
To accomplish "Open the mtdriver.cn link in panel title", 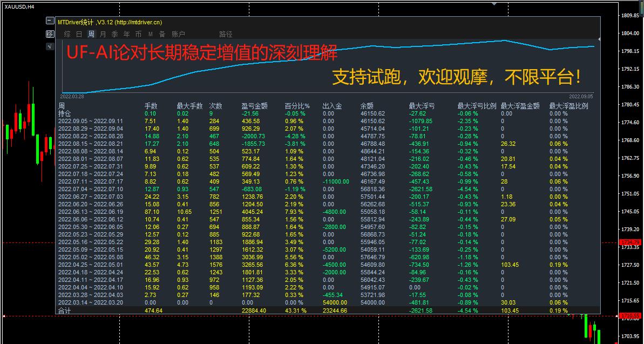I will point(138,22).
